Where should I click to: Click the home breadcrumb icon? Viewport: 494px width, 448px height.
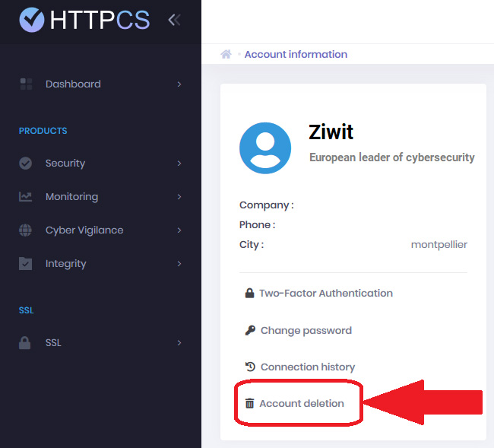coord(226,55)
